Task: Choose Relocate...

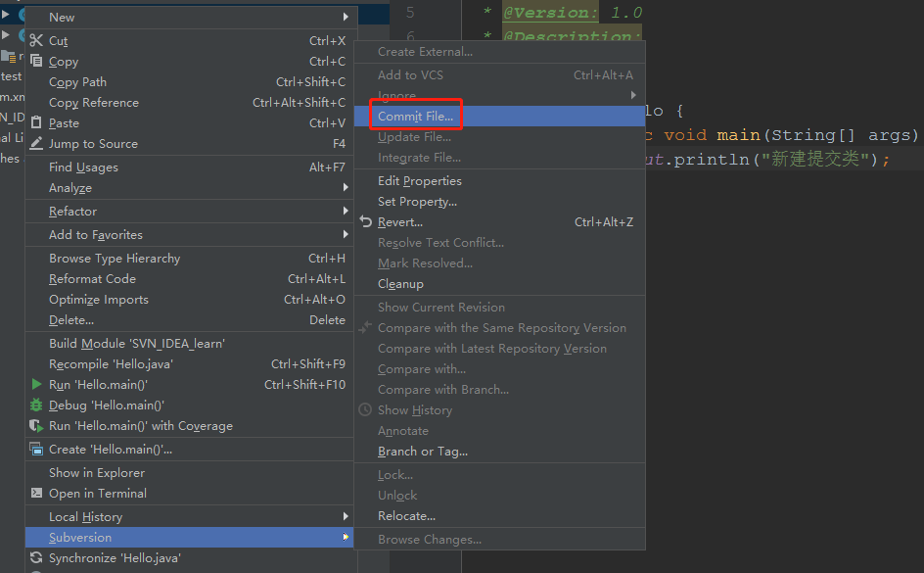Action: tap(500, 516)
